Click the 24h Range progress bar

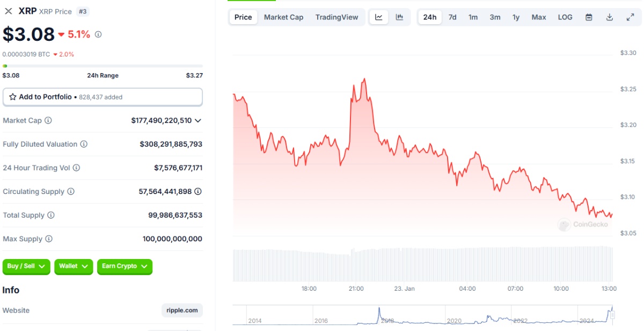103,66
